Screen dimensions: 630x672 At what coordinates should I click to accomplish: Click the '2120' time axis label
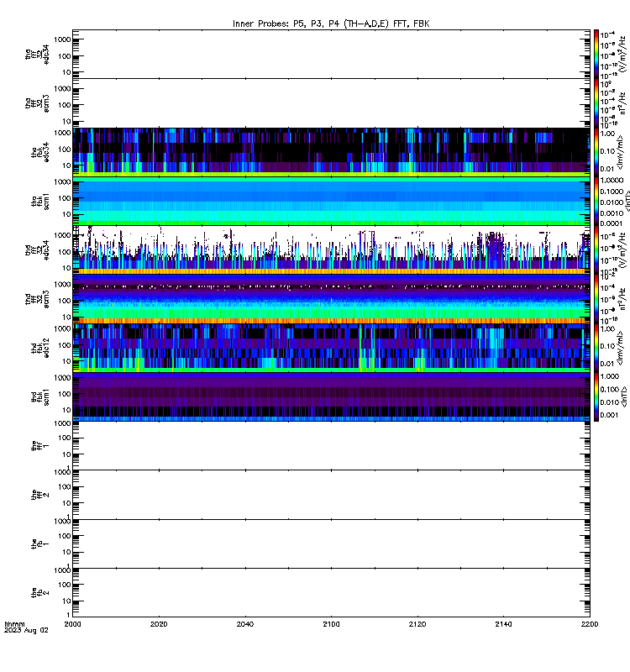(x=417, y=624)
